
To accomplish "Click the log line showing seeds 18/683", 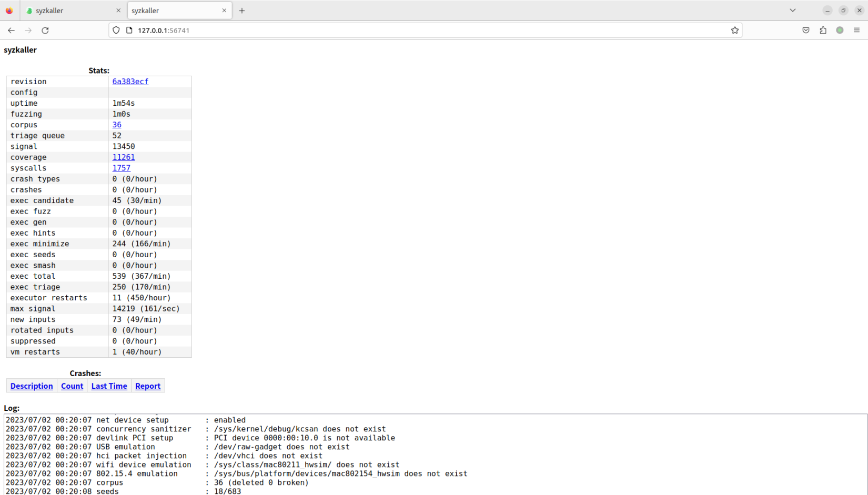I will 123,492.
